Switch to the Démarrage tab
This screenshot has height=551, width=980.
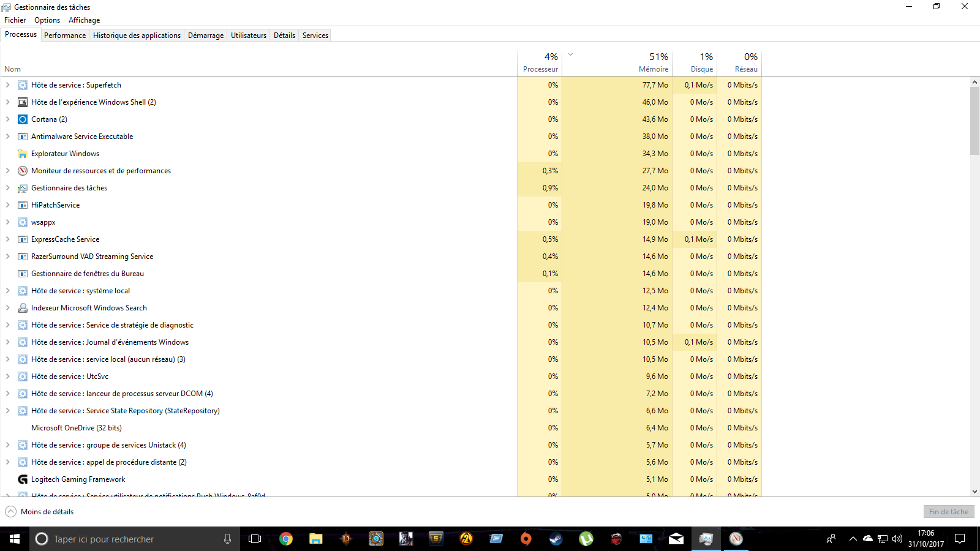pos(206,36)
